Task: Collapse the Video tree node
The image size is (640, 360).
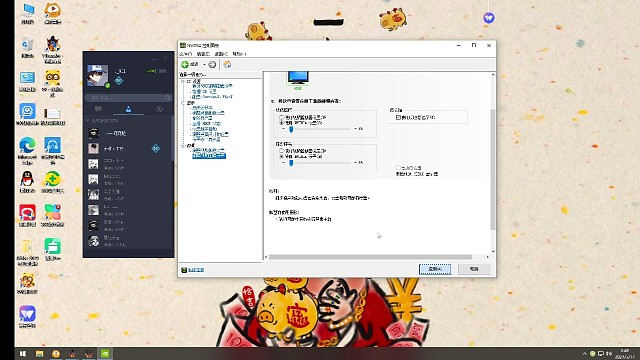Action: (x=183, y=145)
